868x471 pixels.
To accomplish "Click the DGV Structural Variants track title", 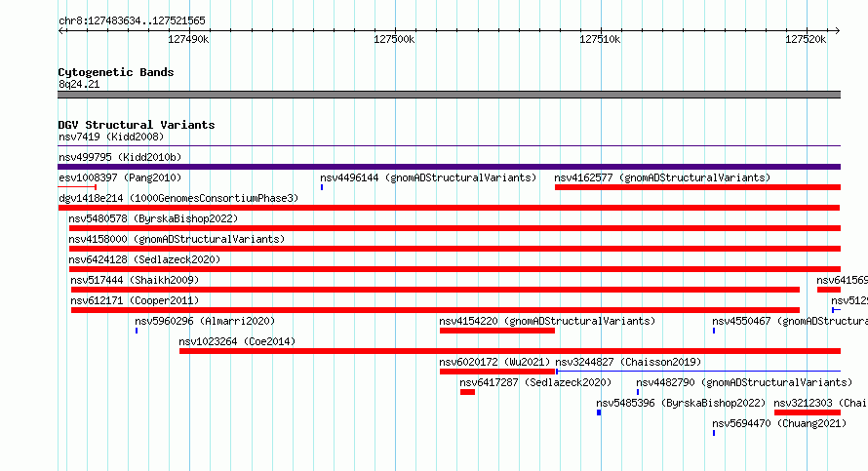I will [137, 125].
